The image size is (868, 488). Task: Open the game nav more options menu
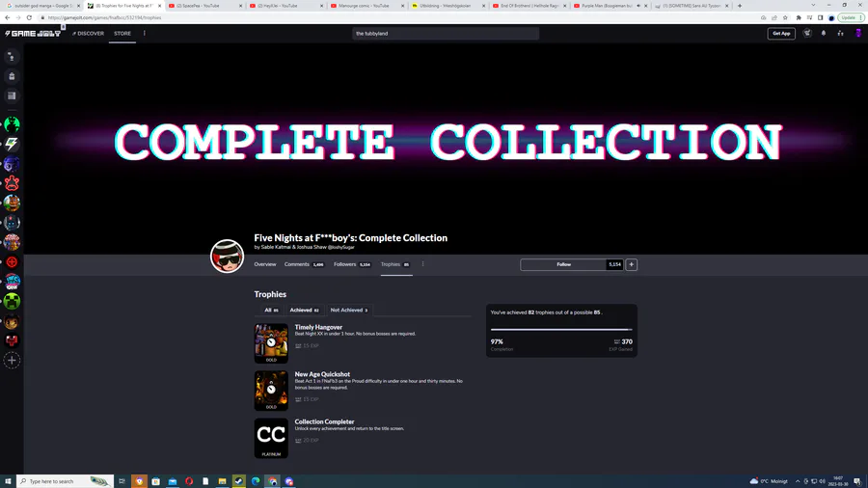(x=423, y=264)
